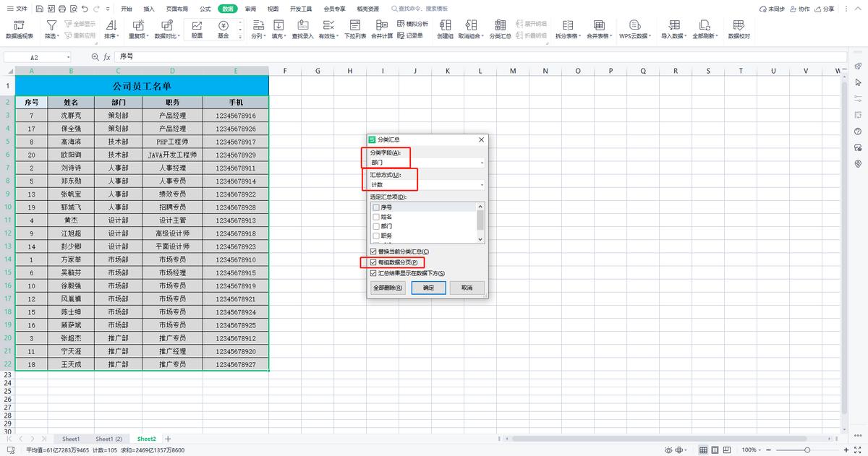The height and width of the screenshot is (456, 868).
Task: Toggle 替换当前分类汇总 checkbox
Action: [373, 251]
